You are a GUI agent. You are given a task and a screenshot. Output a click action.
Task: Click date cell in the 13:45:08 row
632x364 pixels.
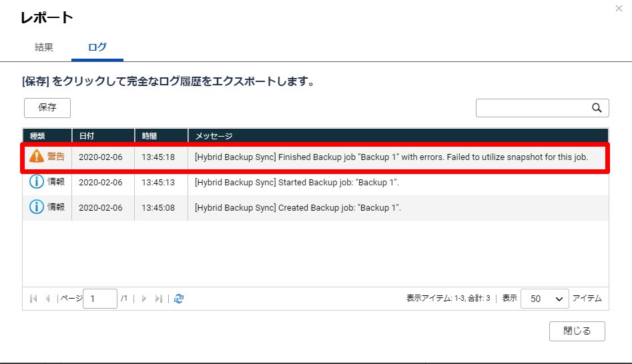coord(100,208)
